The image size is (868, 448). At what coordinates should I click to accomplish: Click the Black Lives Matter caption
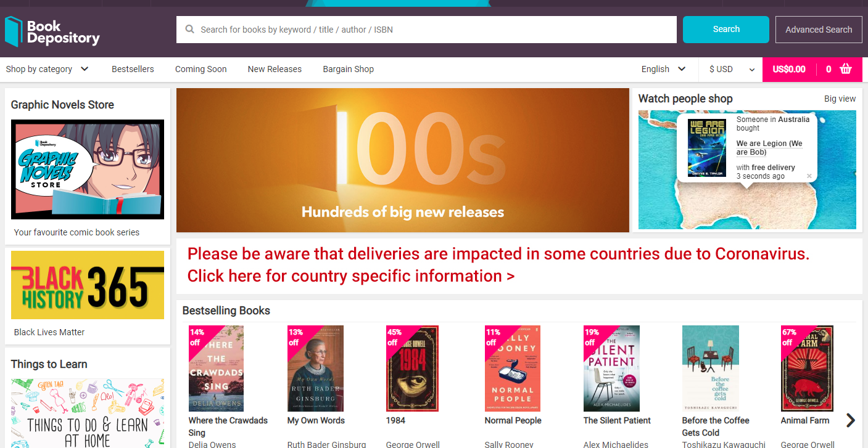point(49,332)
